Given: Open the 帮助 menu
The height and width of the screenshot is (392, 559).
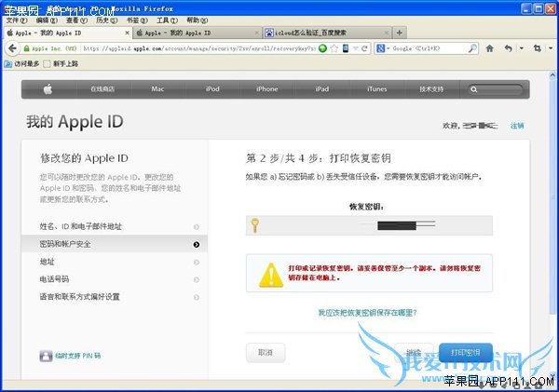Looking at the screenshot, I should point(198,20).
